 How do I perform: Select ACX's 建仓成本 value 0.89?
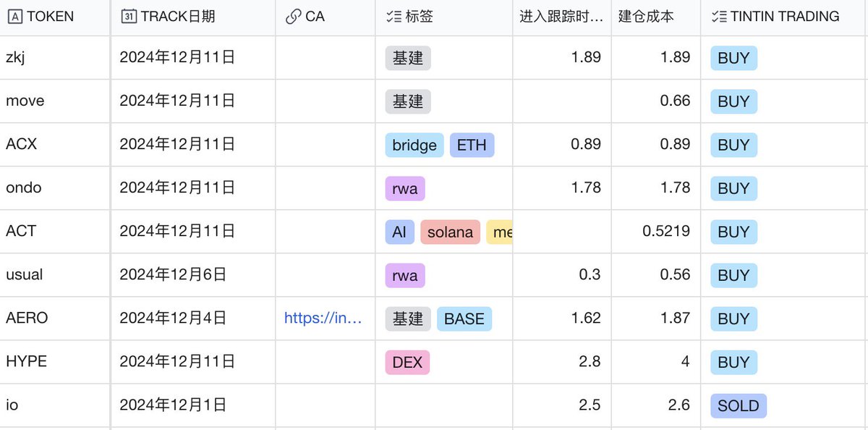coord(676,145)
